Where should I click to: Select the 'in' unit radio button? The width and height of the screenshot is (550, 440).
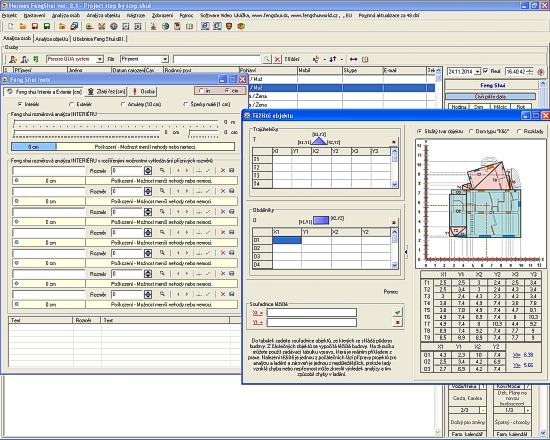coord(201,91)
